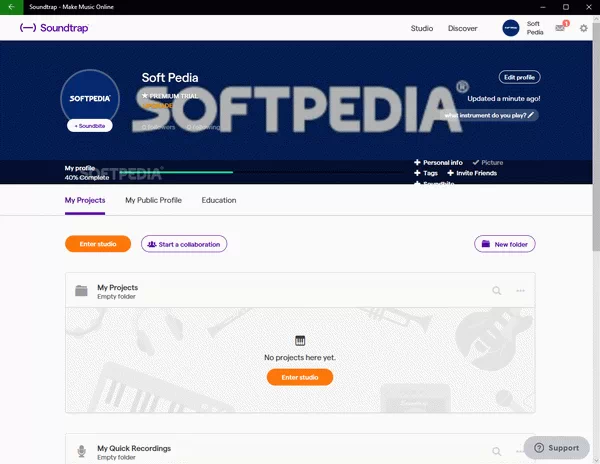Screen dimensions: 600x464
Task: Open the notifications envelope icon
Action: [x=561, y=27]
